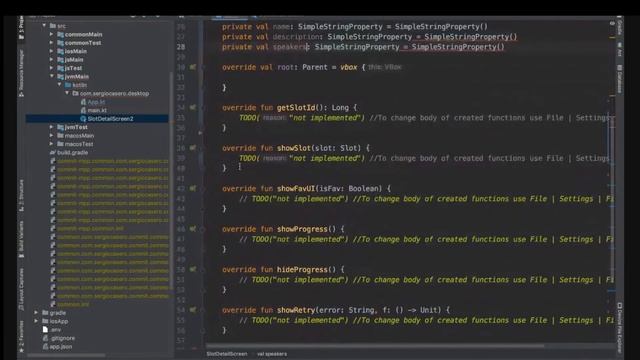Click the SlotDetailScreen2 Kotlin class icon

[83, 119]
